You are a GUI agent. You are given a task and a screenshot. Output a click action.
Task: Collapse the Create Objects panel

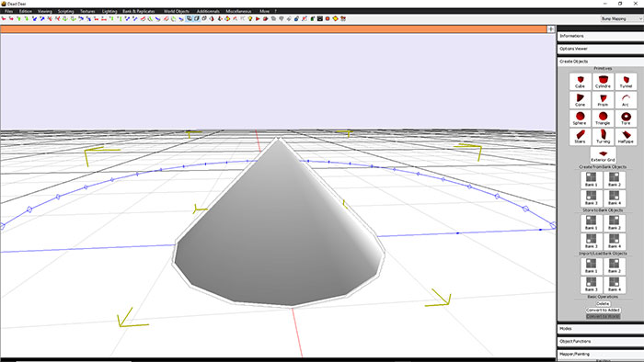point(601,62)
